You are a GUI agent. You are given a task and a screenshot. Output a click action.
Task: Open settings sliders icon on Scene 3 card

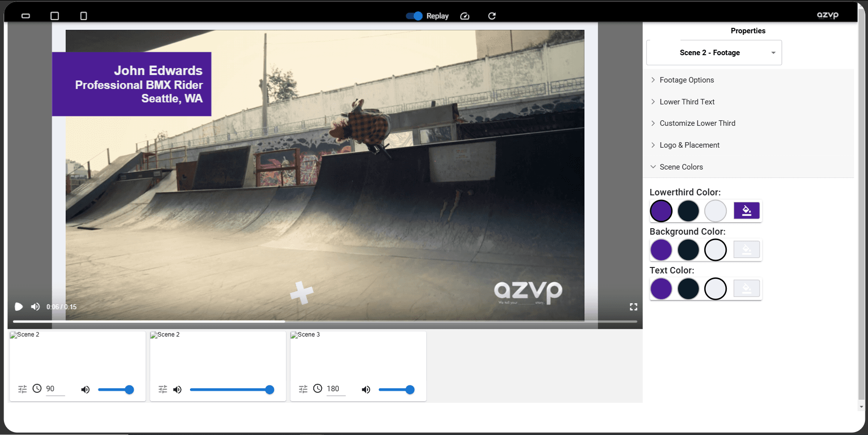(303, 389)
